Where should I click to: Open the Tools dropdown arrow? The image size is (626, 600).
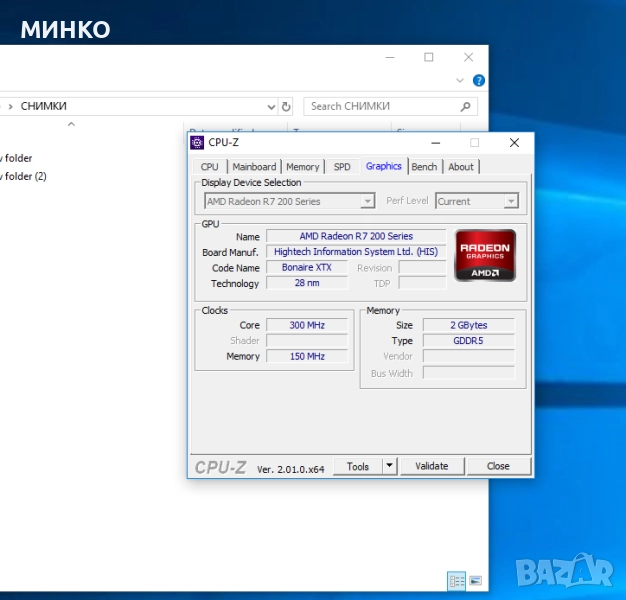point(389,466)
